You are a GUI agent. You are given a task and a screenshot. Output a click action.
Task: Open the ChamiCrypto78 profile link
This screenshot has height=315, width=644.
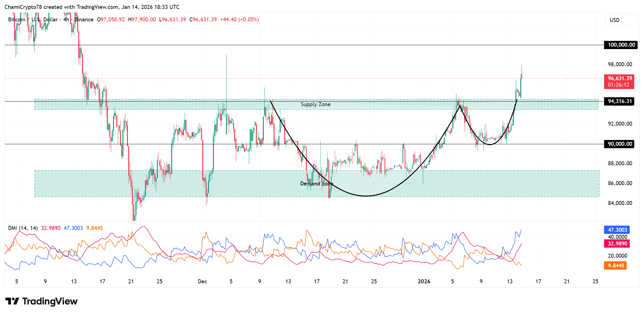pyautogui.click(x=24, y=7)
